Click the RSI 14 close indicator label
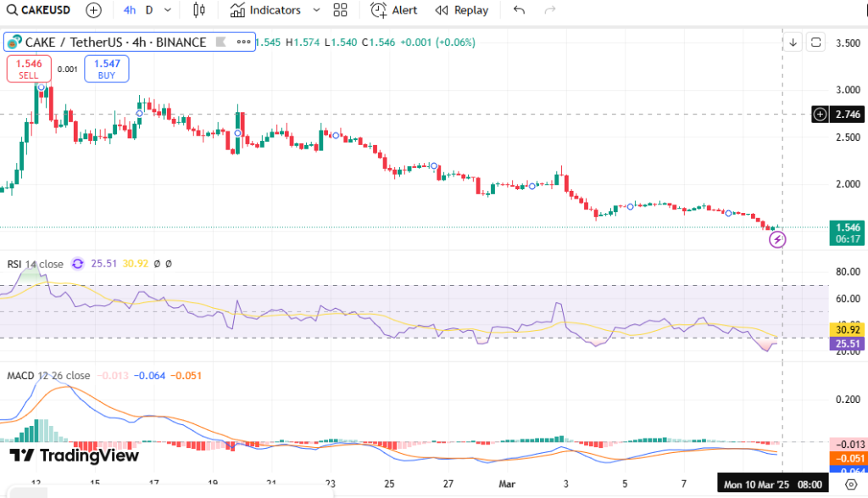Screen dimensions: 868x498 (x=35, y=264)
